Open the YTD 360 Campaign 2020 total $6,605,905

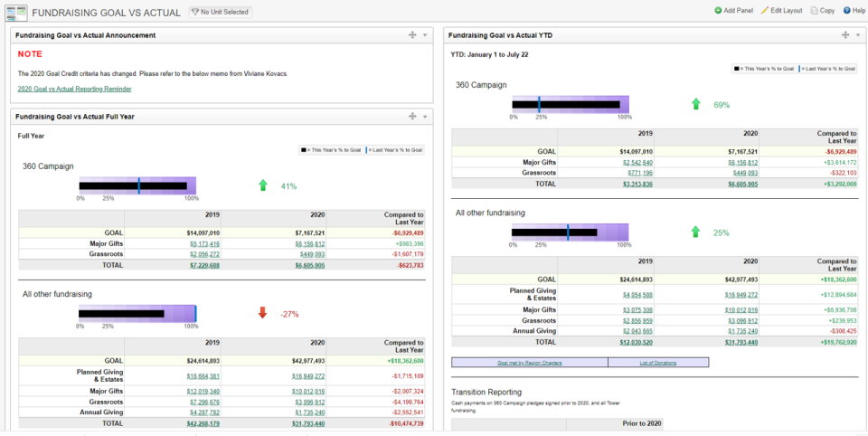743,184
